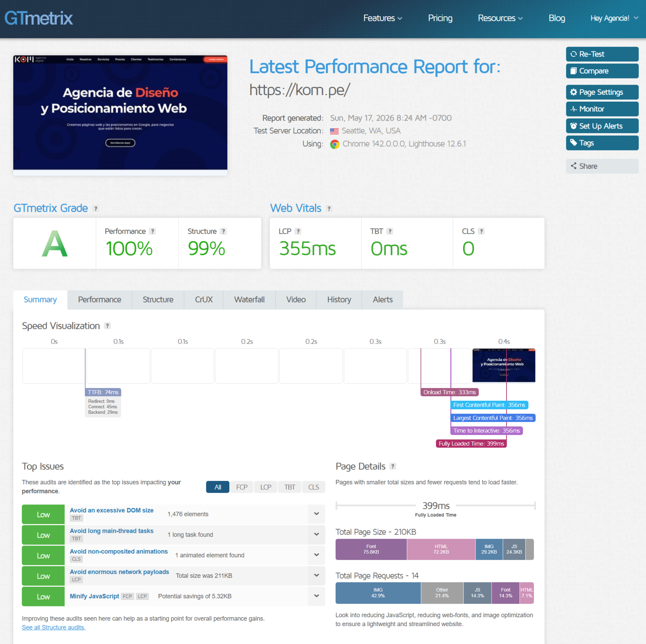Open the CrUX tab
Viewport: 646px width, 644px height.
[x=204, y=300]
